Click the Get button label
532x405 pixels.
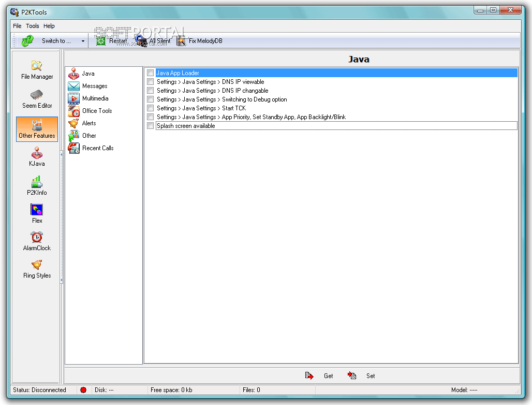point(328,376)
